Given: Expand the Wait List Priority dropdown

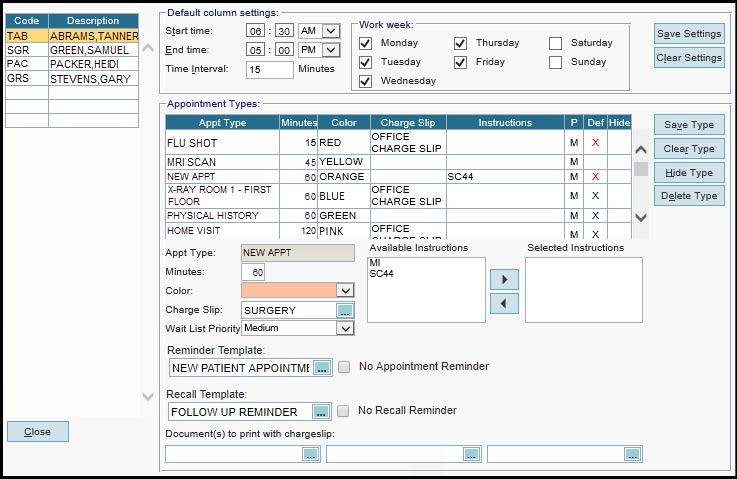Looking at the screenshot, I should coord(346,328).
